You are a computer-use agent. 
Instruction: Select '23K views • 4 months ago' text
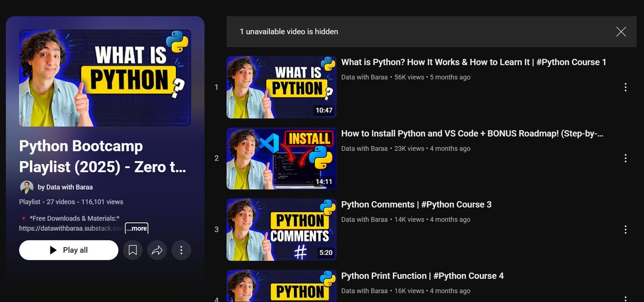click(432, 149)
